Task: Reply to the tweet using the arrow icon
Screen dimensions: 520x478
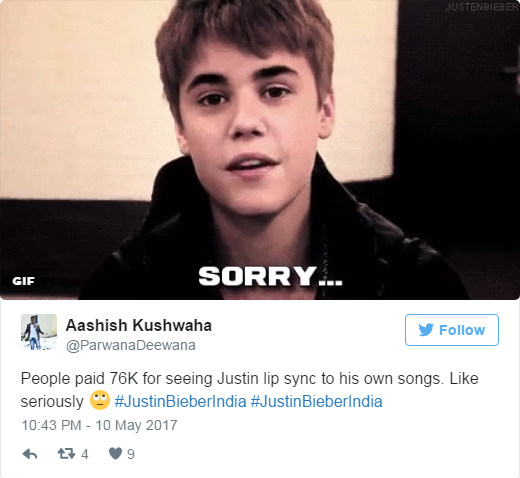Action: point(30,454)
